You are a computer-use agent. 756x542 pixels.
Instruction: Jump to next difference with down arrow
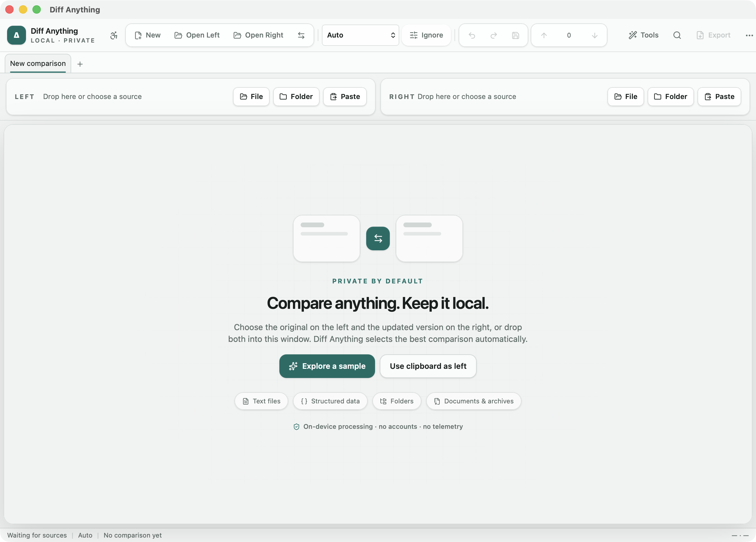coord(594,35)
